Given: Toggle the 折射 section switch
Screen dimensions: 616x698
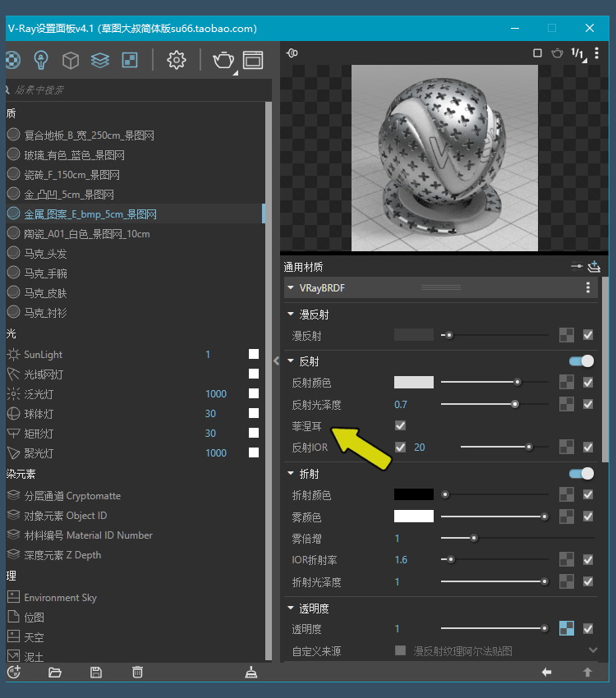Looking at the screenshot, I should 582,474.
